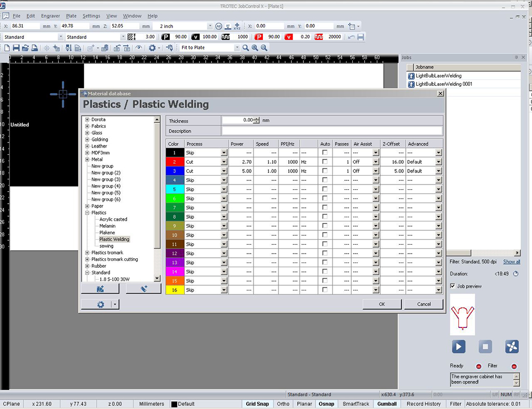The width and height of the screenshot is (532, 409).
Task: Click Cancel in the Material database dialog
Action: pos(424,305)
